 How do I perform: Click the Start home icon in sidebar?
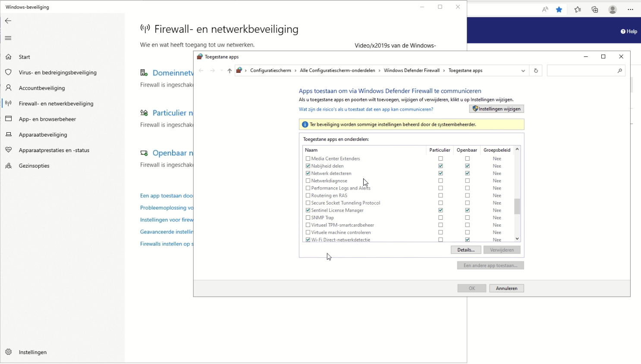(9, 57)
